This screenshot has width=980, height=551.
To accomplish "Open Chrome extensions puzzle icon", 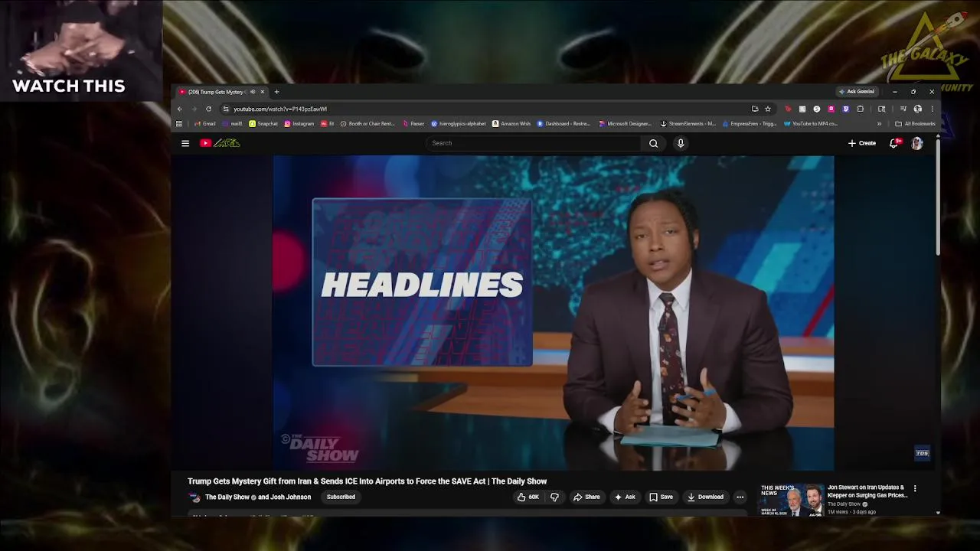I will 861,109.
